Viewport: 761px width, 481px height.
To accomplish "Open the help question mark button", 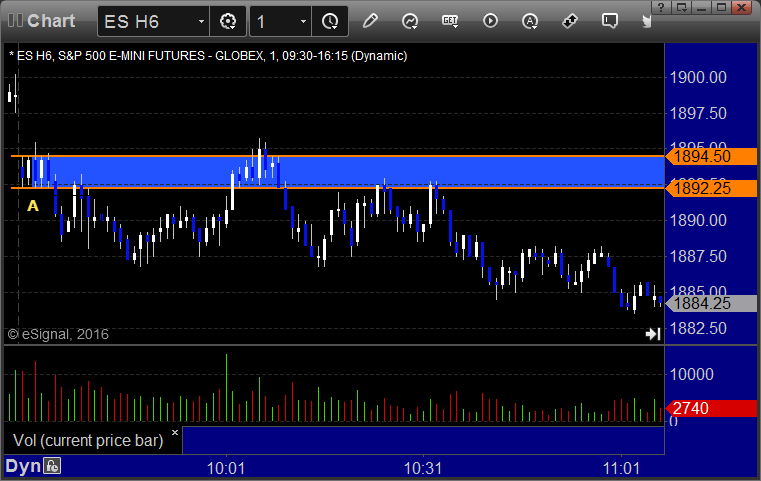I will [x=662, y=7].
